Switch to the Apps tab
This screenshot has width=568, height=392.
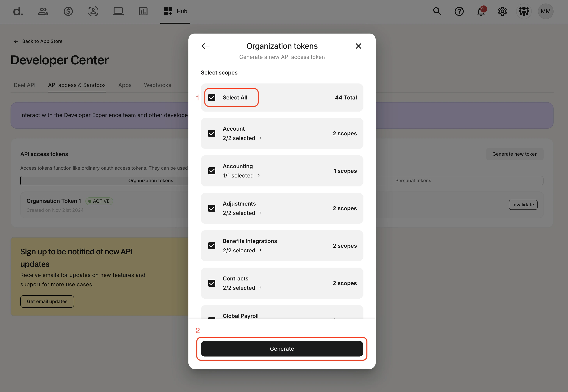tap(125, 85)
